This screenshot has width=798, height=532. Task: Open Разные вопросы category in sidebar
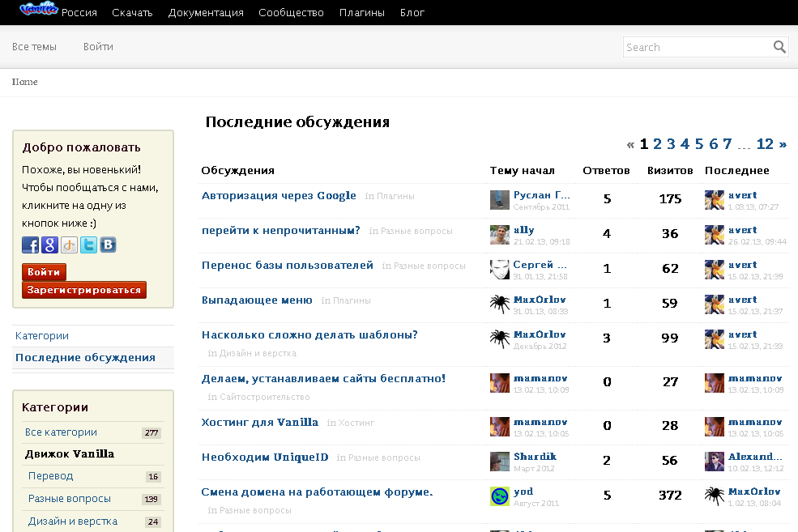pos(69,499)
